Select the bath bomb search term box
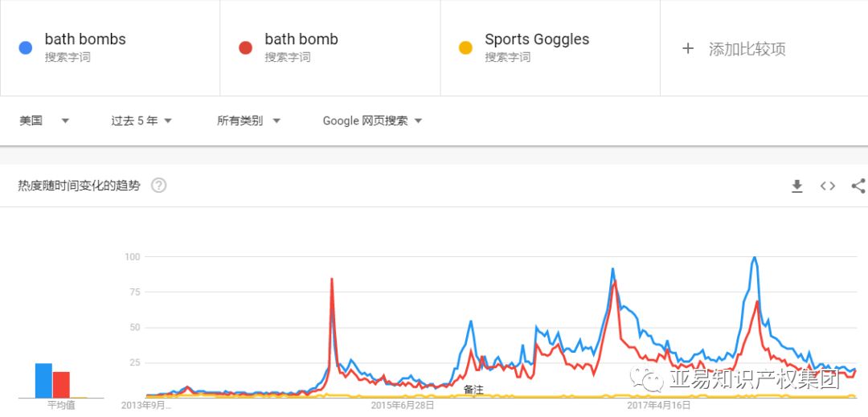Screen dimensions: 868x417 point(330,47)
